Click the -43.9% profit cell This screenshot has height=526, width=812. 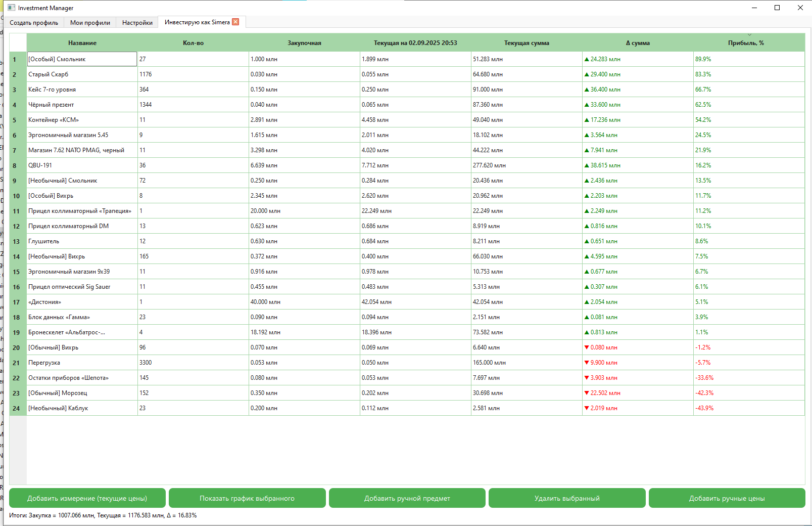click(x=749, y=408)
